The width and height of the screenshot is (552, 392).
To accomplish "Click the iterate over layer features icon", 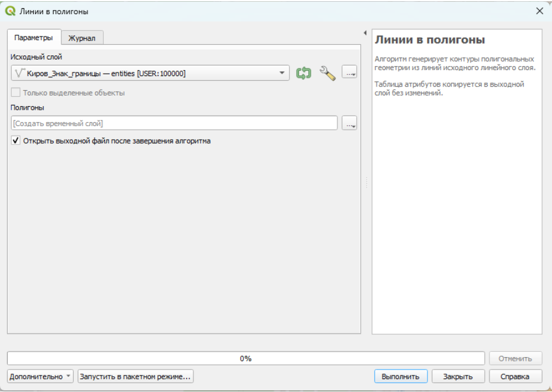I will click(303, 73).
